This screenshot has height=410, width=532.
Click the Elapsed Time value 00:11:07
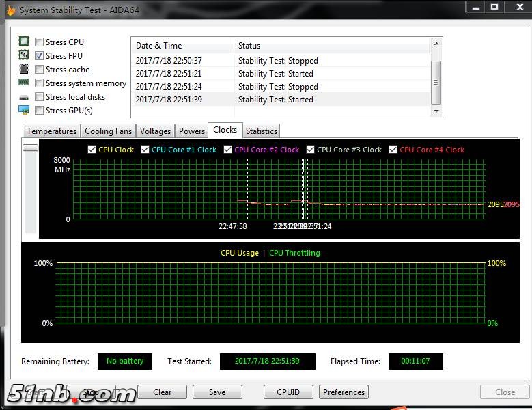pos(416,361)
